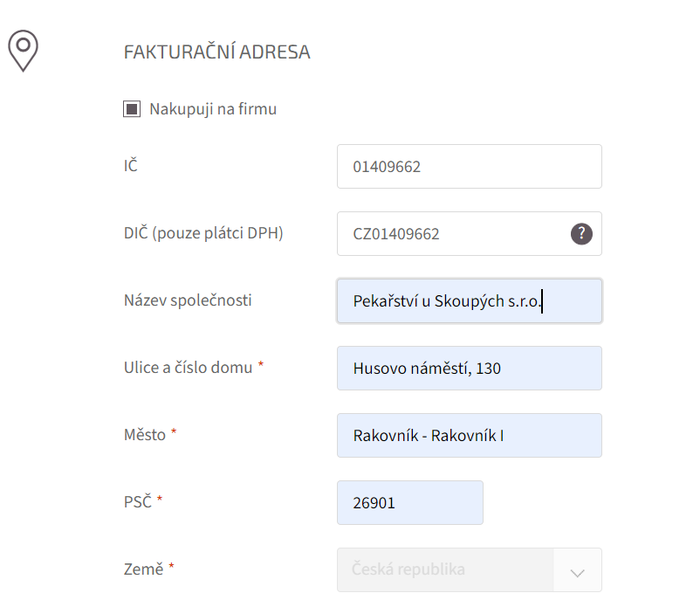Image resolution: width=700 pixels, height=607 pixels.
Task: Click the Ulice a číslo domu label
Action: pyautogui.click(x=188, y=368)
